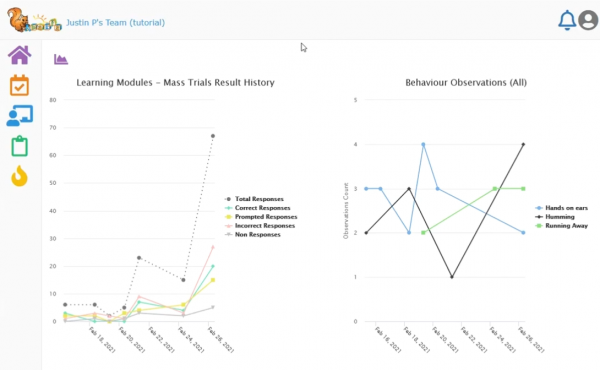Open the user account avatar icon
The height and width of the screenshot is (370, 600).
coord(589,20)
